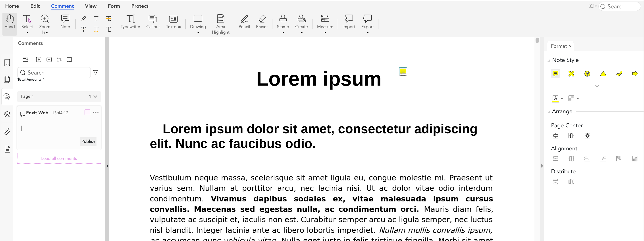This screenshot has height=241, width=644.
Task: Choose the cross note style
Action: pos(571,74)
